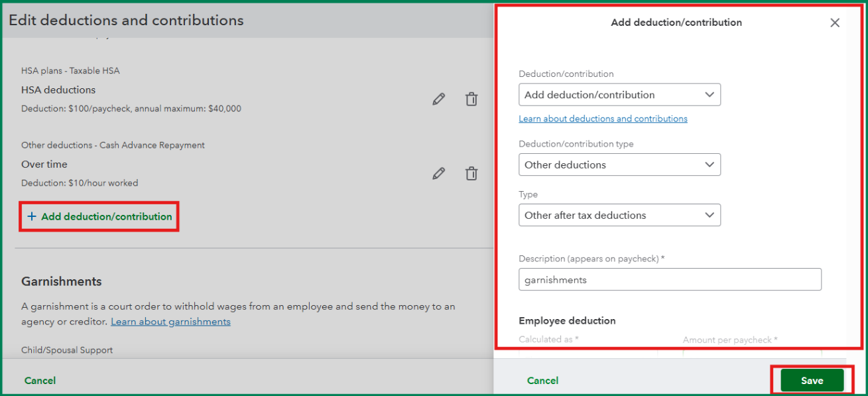Open the Deduction/contribution dropdown

point(619,95)
